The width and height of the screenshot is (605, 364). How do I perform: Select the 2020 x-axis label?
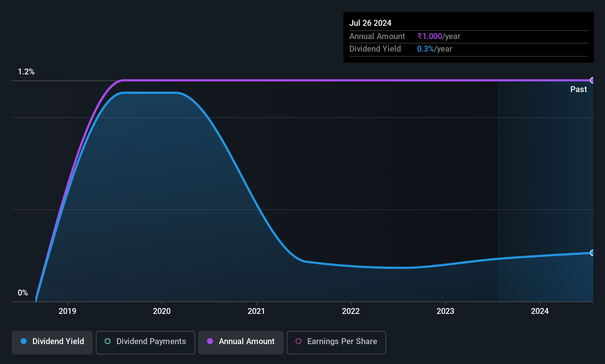click(x=162, y=311)
